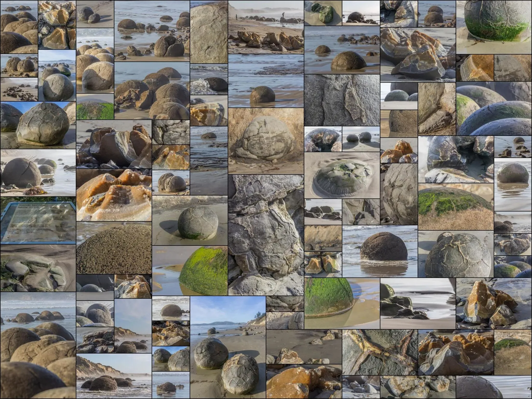Open the sand-covered dome boulder closeup
This screenshot has height=399, width=532.
click(x=114, y=248)
